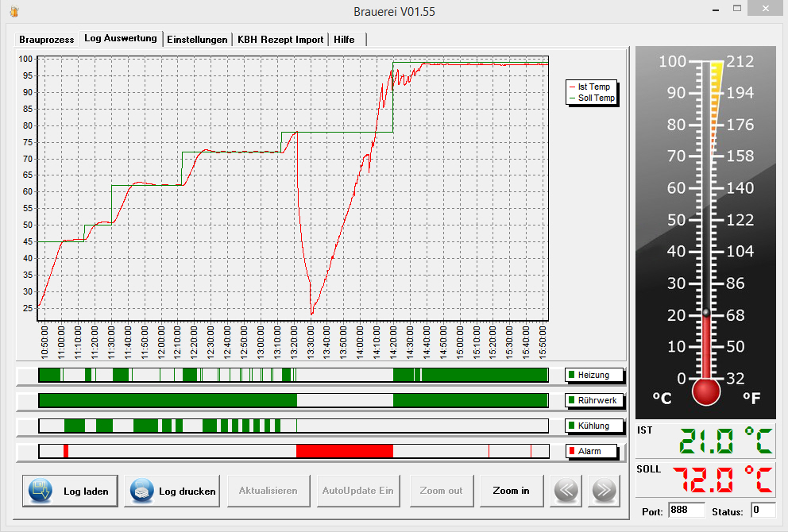788x532 pixels.
Task: Switch to the Brauprozess tab
Action: click(x=47, y=39)
